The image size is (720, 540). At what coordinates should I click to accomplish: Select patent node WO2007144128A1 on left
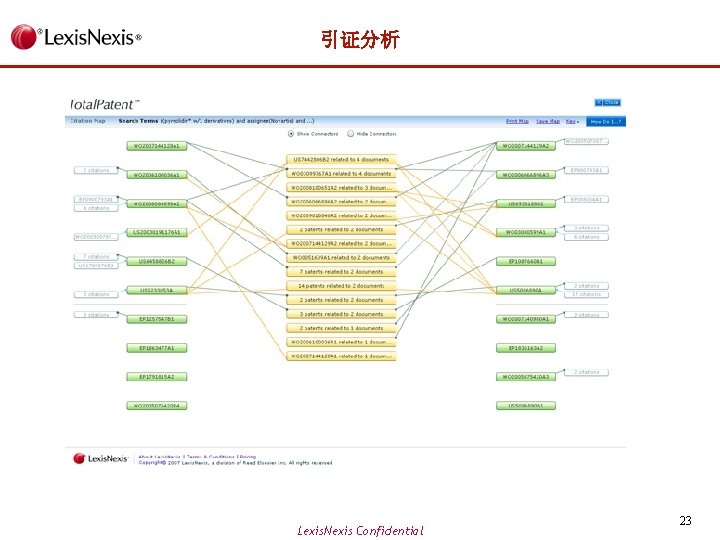tap(157, 146)
